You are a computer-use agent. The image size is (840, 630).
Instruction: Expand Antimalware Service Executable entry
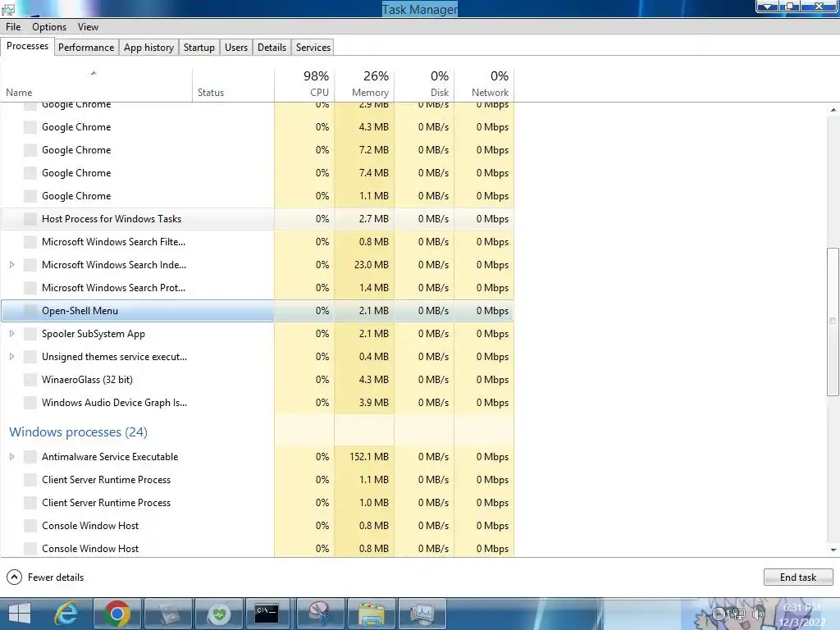click(11, 457)
